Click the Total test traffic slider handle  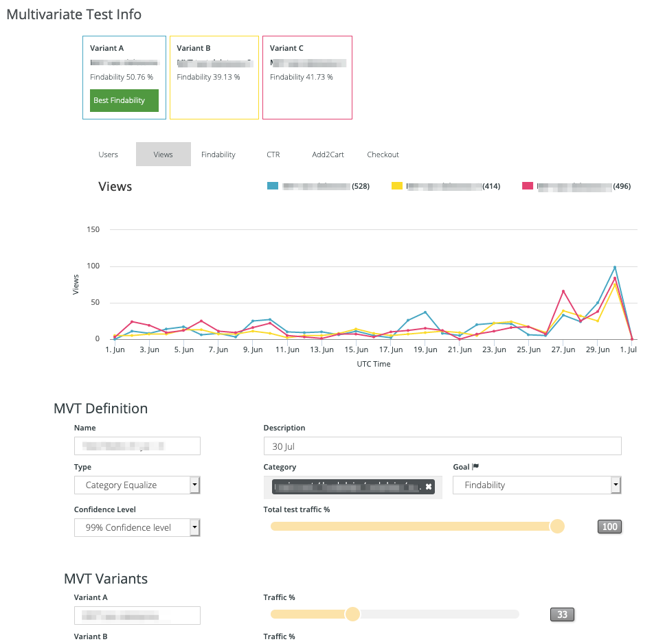[557, 527]
